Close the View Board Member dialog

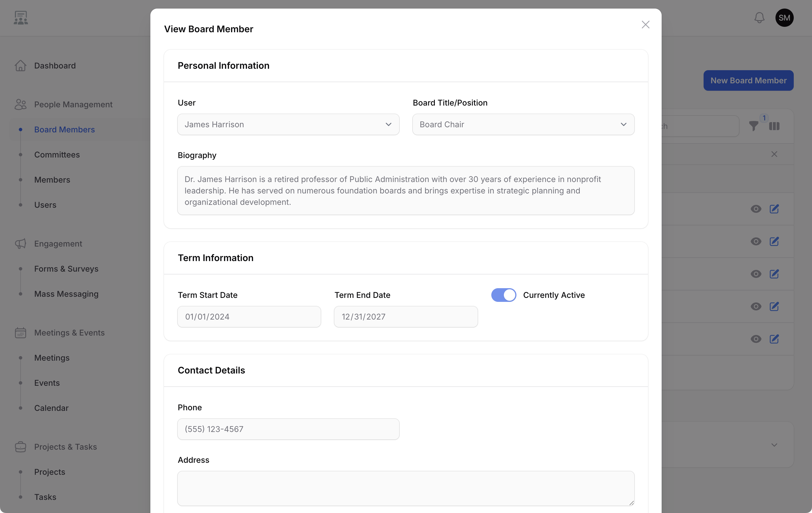click(x=645, y=25)
